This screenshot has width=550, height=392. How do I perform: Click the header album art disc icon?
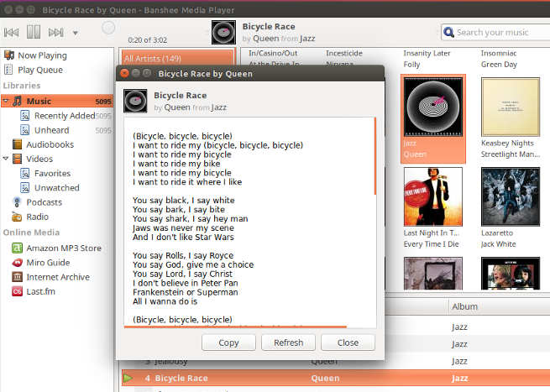click(x=224, y=33)
